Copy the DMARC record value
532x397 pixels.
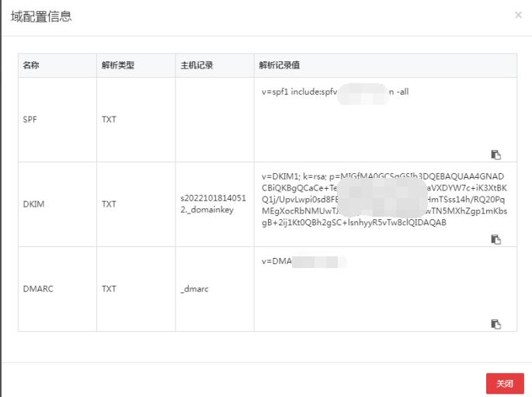pyautogui.click(x=495, y=324)
